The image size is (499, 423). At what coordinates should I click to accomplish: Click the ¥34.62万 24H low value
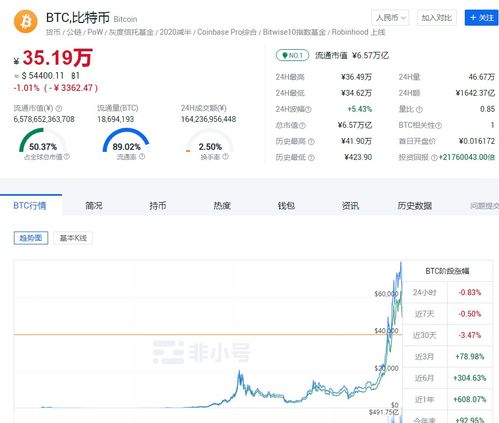click(x=356, y=93)
